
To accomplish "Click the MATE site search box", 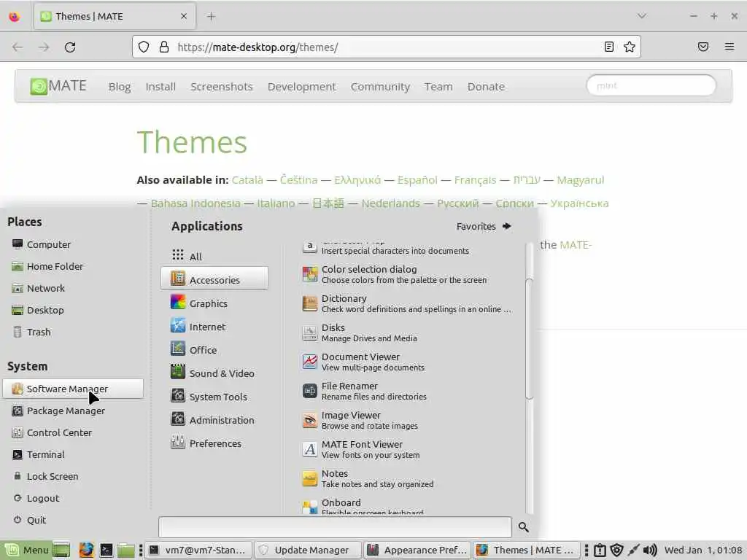I will [651, 86].
